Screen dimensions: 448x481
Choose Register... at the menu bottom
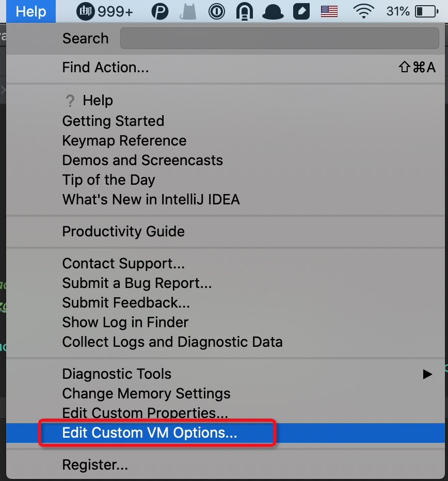(226, 464)
